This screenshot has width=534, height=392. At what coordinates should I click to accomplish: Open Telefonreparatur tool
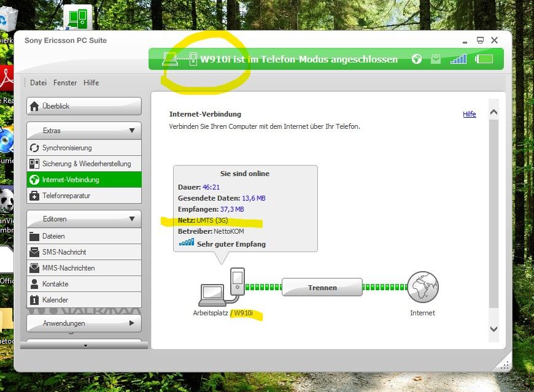pyautogui.click(x=83, y=196)
